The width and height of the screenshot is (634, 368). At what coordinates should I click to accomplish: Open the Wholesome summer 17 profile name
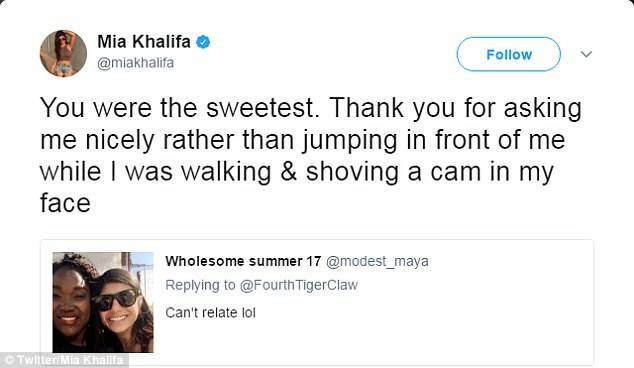point(243,261)
